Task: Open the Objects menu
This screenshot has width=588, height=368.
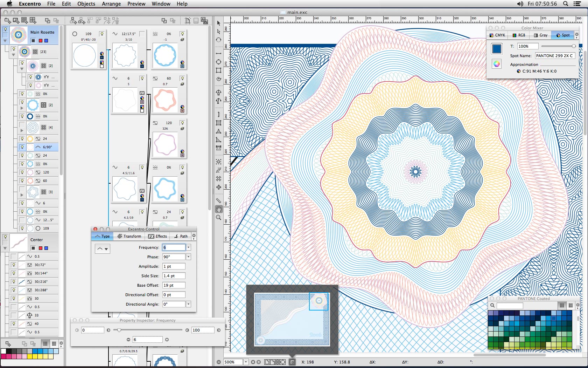Action: (x=86, y=4)
